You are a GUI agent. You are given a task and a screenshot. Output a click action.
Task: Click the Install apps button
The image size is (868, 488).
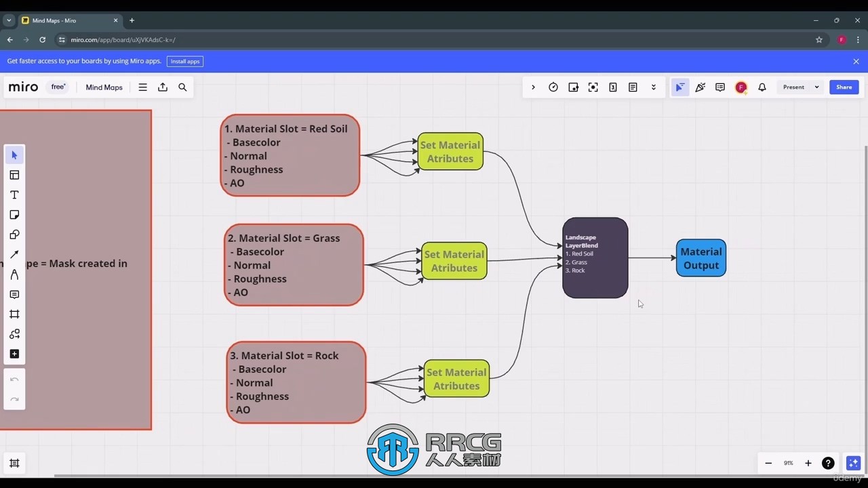point(185,61)
